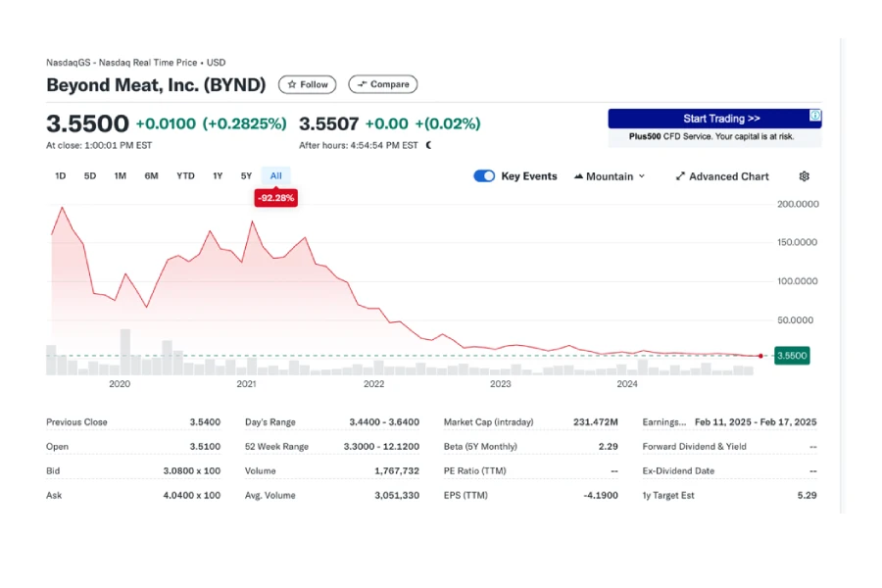Click the -92.28% change badge
882x588 pixels.
275,198
